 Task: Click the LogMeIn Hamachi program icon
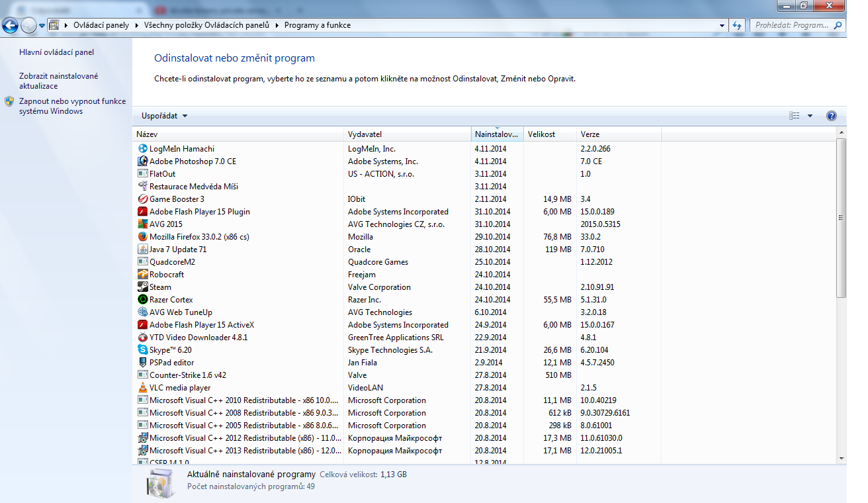pos(142,149)
